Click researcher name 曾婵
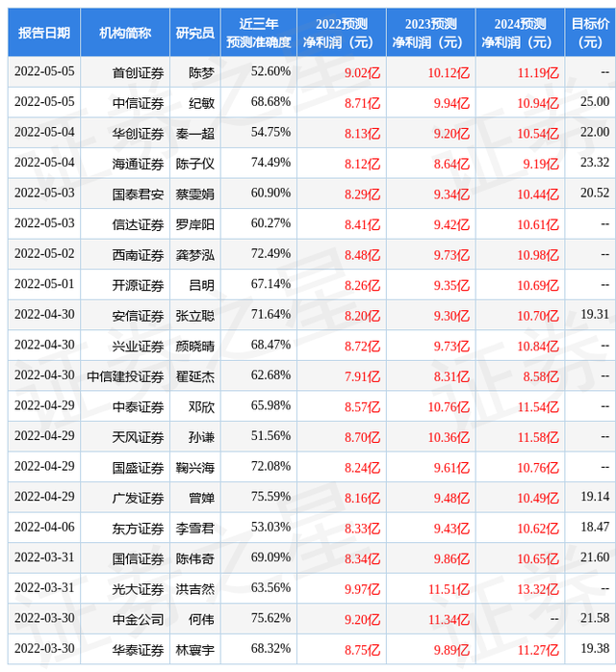 (x=201, y=498)
